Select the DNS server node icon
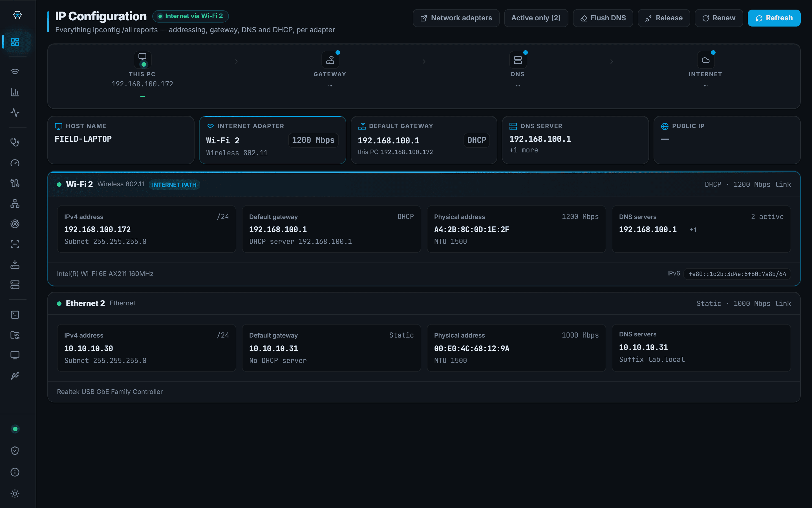Image resolution: width=812 pixels, height=508 pixels. click(518, 60)
